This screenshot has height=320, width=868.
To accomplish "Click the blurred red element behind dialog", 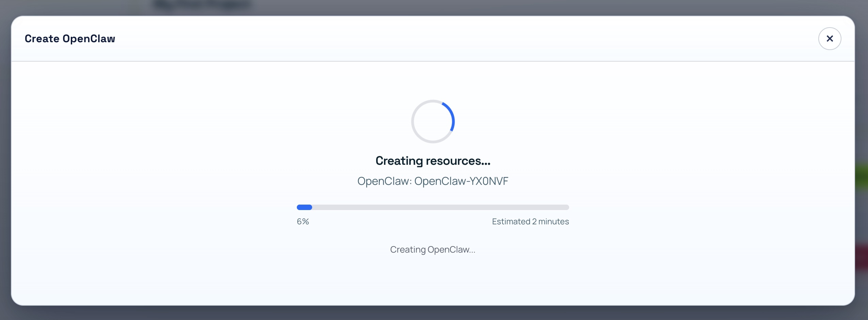I will 861,257.
